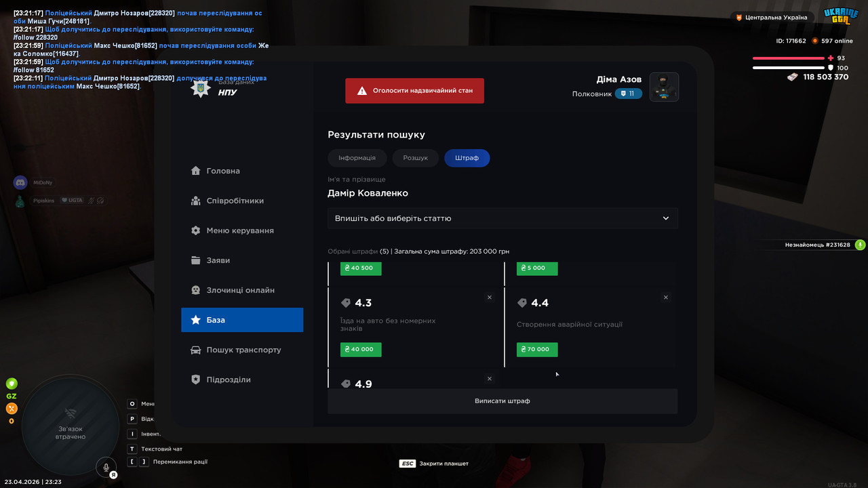Image resolution: width=868 pixels, height=488 pixels.
Task: Click the Перемикання рації bracket key hint
Action: [x=167, y=462]
